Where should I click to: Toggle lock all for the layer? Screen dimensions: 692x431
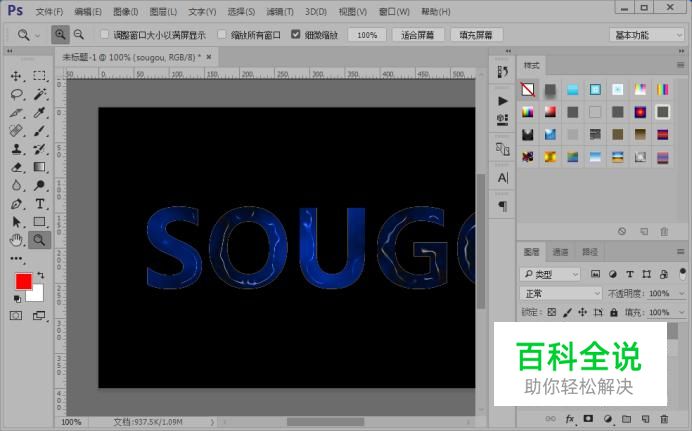614,312
